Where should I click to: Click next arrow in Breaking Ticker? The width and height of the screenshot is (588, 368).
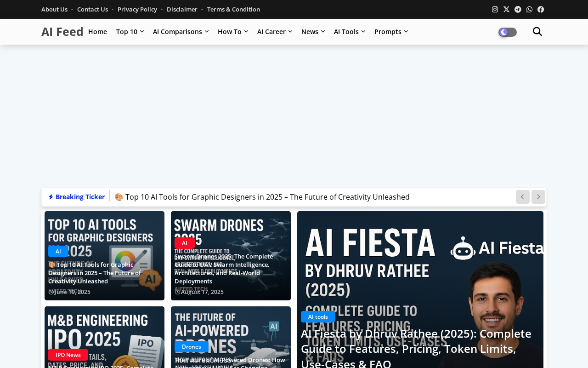coord(538,197)
